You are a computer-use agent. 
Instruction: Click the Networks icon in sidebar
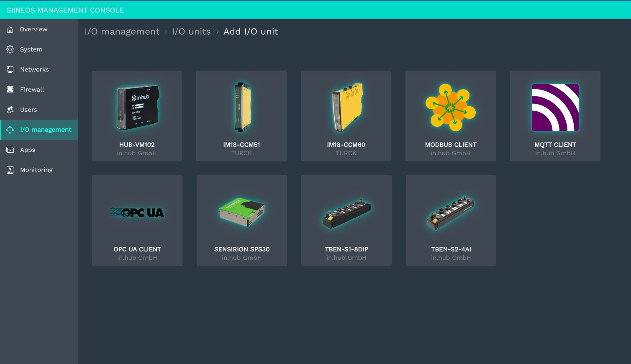click(10, 69)
